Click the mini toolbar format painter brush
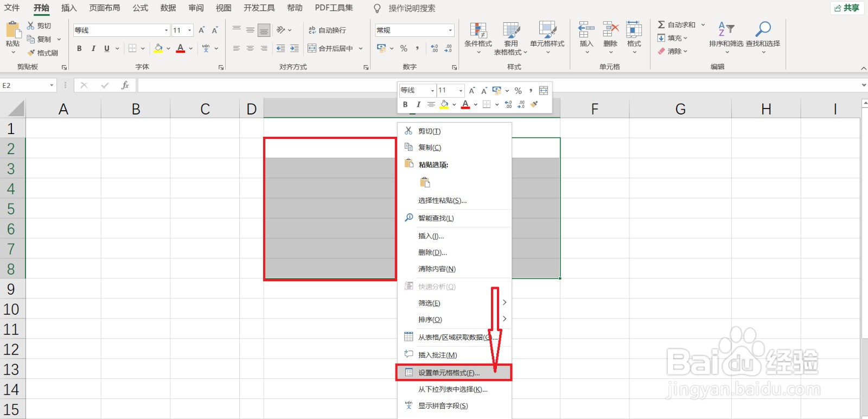 (534, 104)
